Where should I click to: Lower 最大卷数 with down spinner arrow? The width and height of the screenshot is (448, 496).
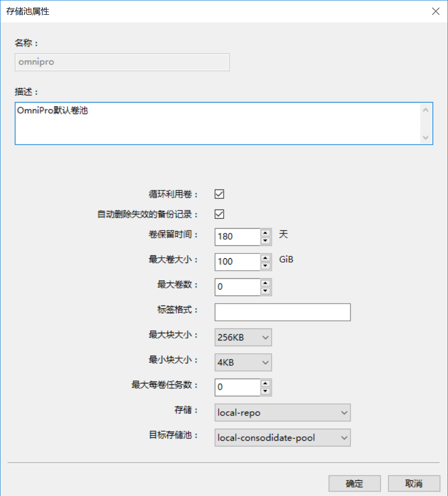click(266, 291)
